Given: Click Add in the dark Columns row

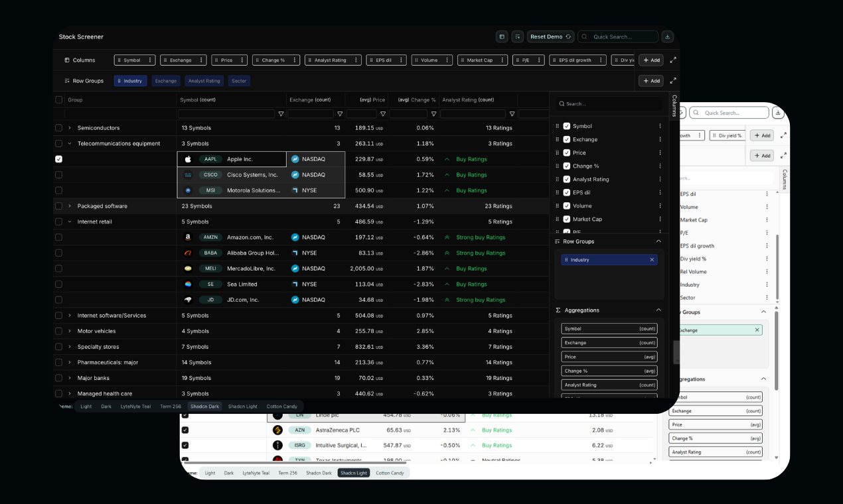Looking at the screenshot, I should coord(651,60).
